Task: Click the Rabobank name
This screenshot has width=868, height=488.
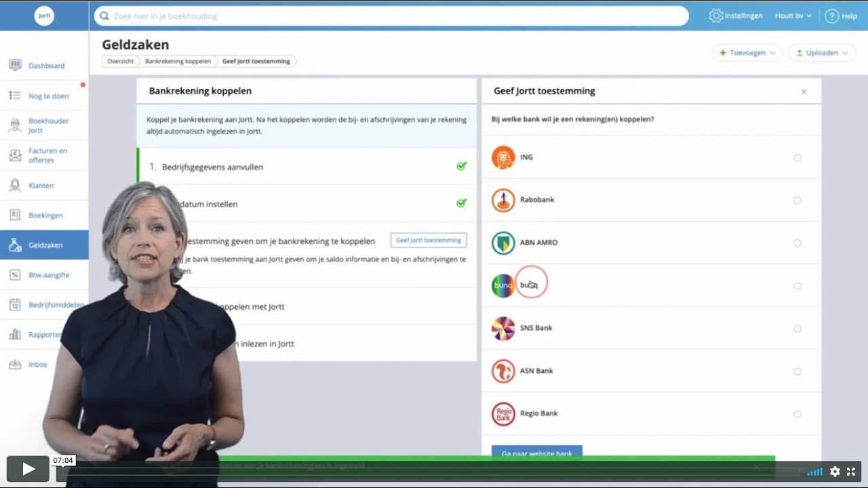Action: (x=537, y=200)
